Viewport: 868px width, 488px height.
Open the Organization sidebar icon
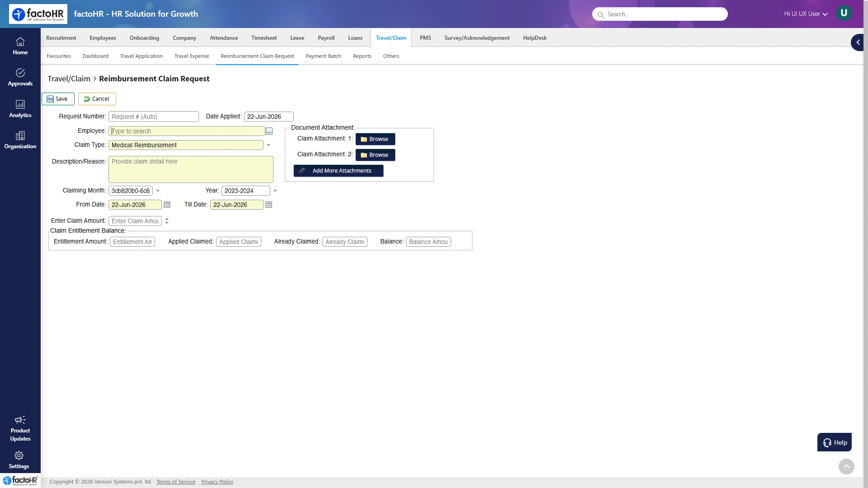(x=20, y=140)
